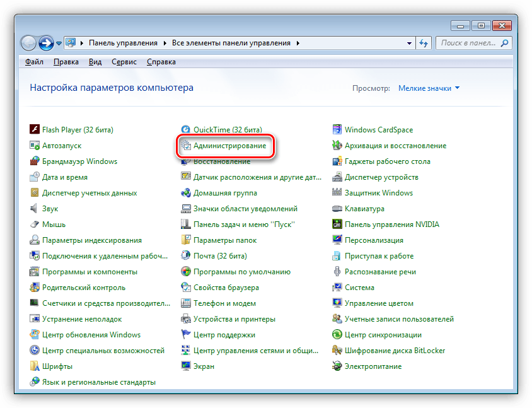Open the Администрирование icon
The width and height of the screenshot is (532, 408).
click(x=187, y=146)
